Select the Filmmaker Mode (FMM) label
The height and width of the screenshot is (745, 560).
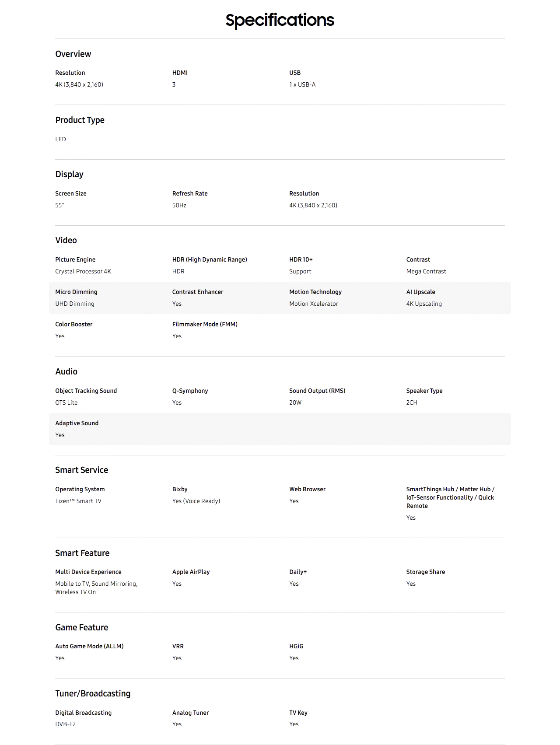click(x=205, y=324)
